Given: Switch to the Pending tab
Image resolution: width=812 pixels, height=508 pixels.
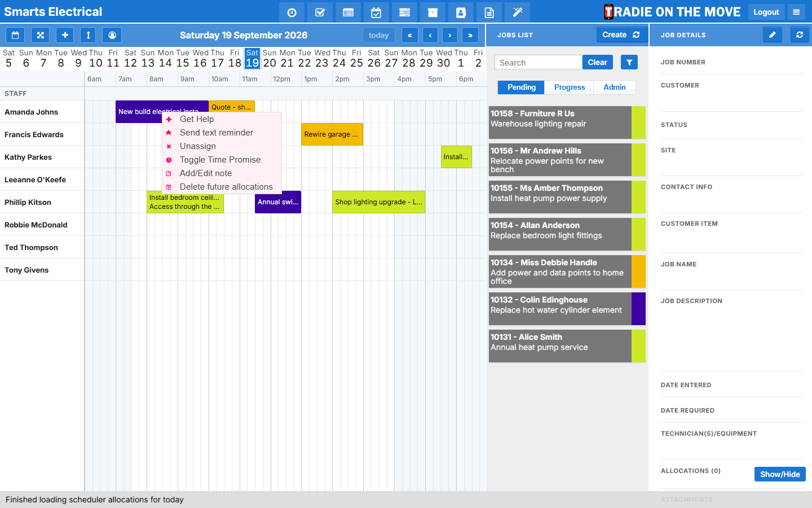Looking at the screenshot, I should pos(521,87).
